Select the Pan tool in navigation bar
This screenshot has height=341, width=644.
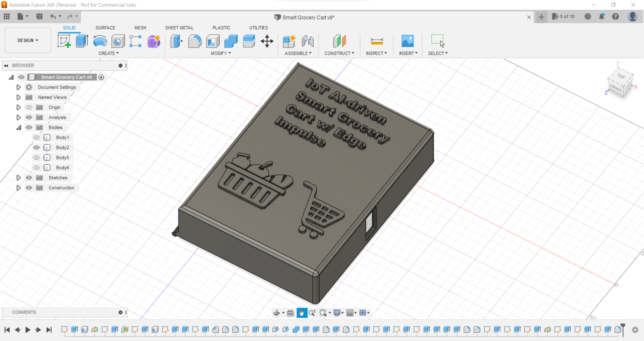(x=302, y=312)
